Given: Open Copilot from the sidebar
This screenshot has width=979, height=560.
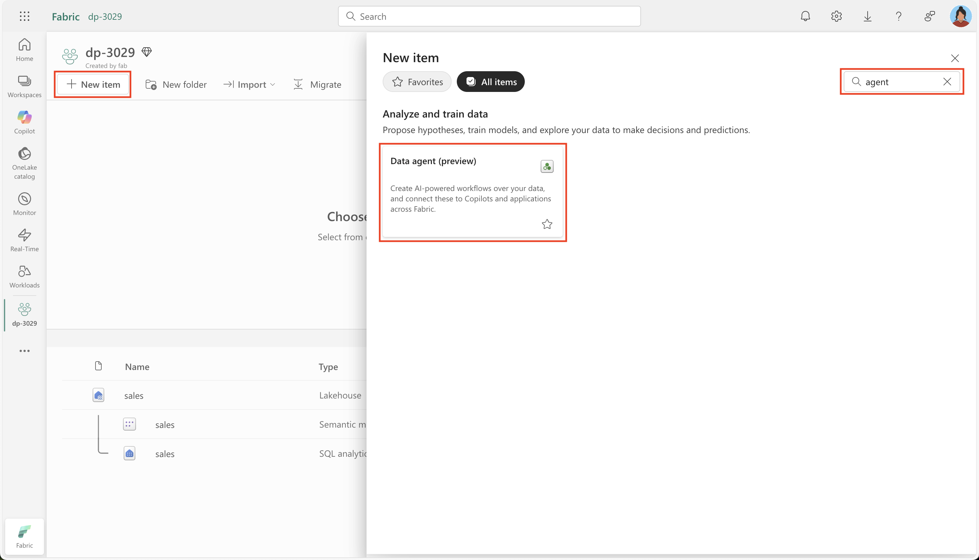Looking at the screenshot, I should tap(25, 122).
